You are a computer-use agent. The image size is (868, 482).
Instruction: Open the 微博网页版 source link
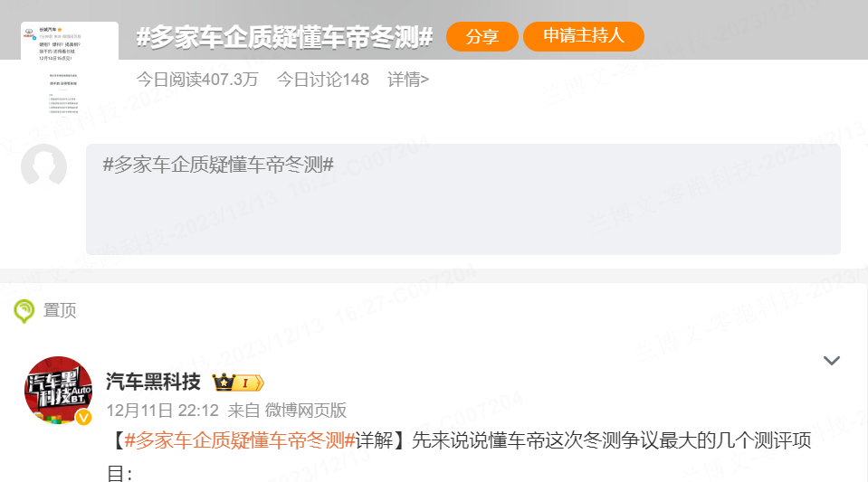(306, 411)
